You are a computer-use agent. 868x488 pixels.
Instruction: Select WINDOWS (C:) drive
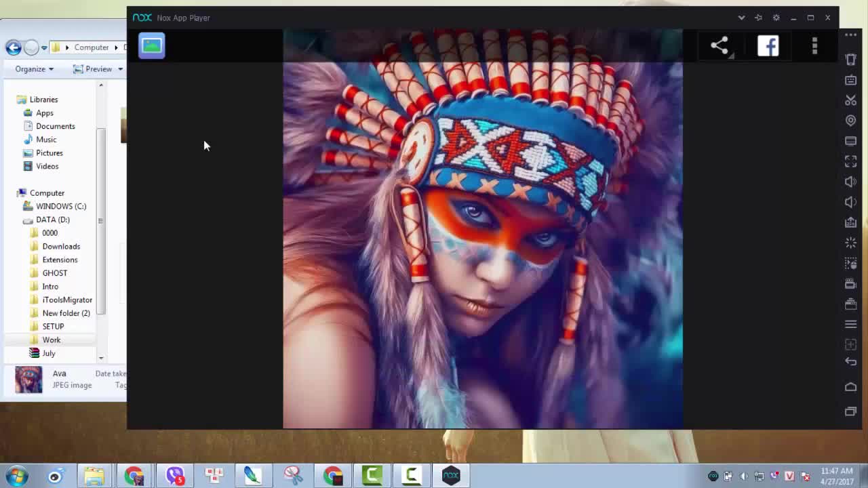(x=61, y=206)
